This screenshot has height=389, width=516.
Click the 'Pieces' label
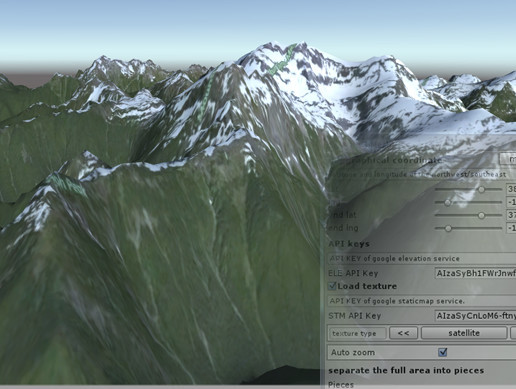pos(341,384)
